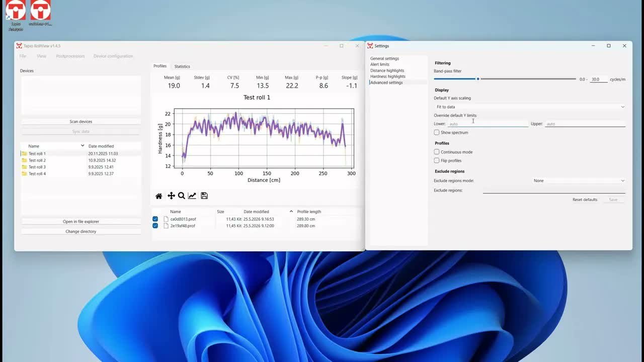Click the ca0d8013.prof file icon
644x362 pixels.
166,219
